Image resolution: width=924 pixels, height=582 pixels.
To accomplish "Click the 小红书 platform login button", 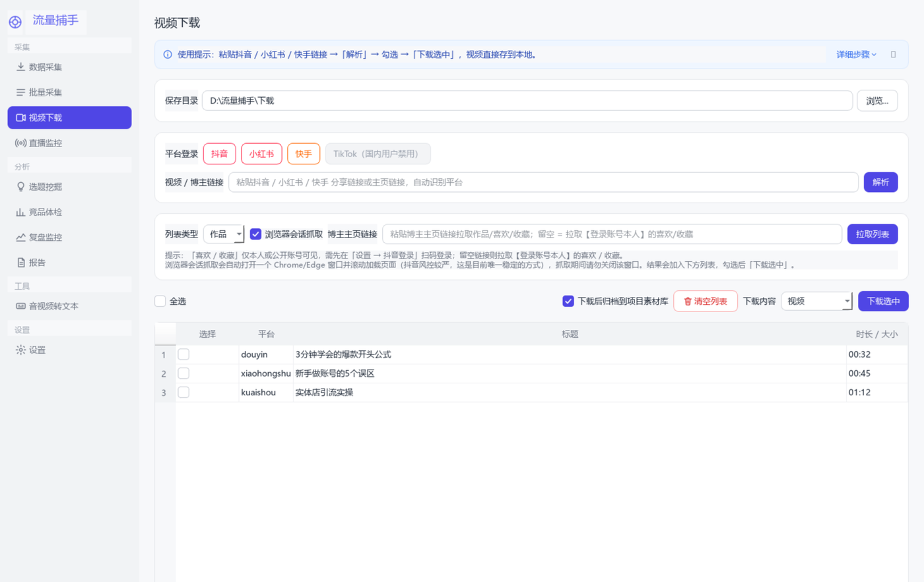I will [261, 154].
